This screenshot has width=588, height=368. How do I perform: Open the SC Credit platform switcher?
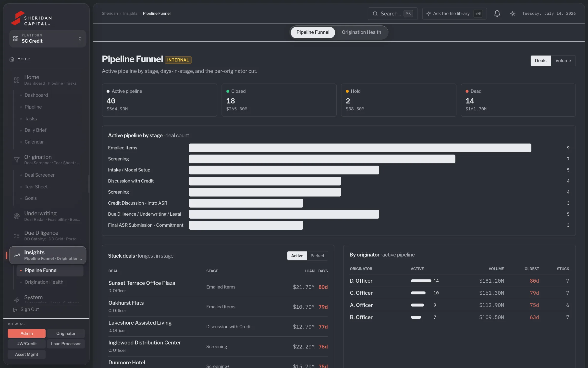[48, 39]
